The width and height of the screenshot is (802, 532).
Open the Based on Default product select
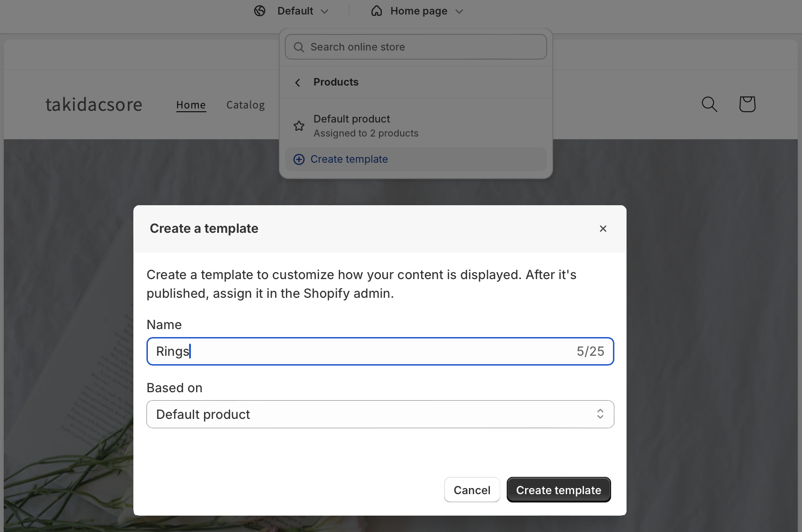coord(380,414)
